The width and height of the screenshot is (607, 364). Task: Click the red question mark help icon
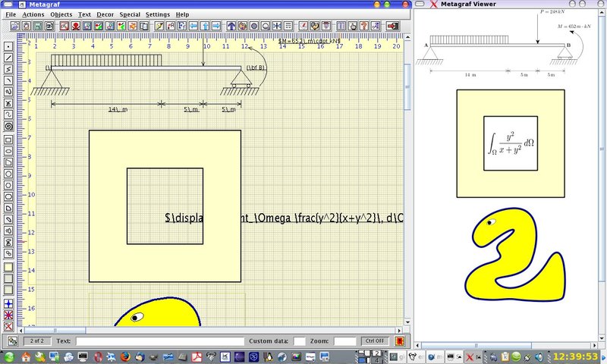click(x=364, y=26)
